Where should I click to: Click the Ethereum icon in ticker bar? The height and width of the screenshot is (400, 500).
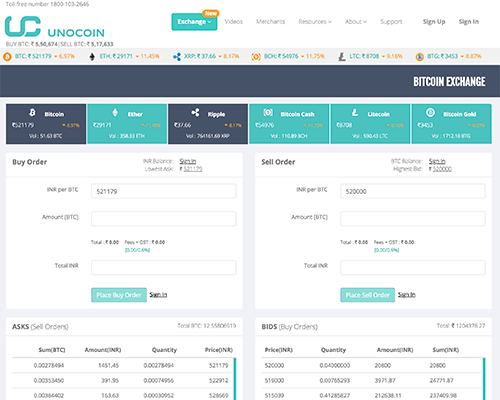[x=92, y=57]
